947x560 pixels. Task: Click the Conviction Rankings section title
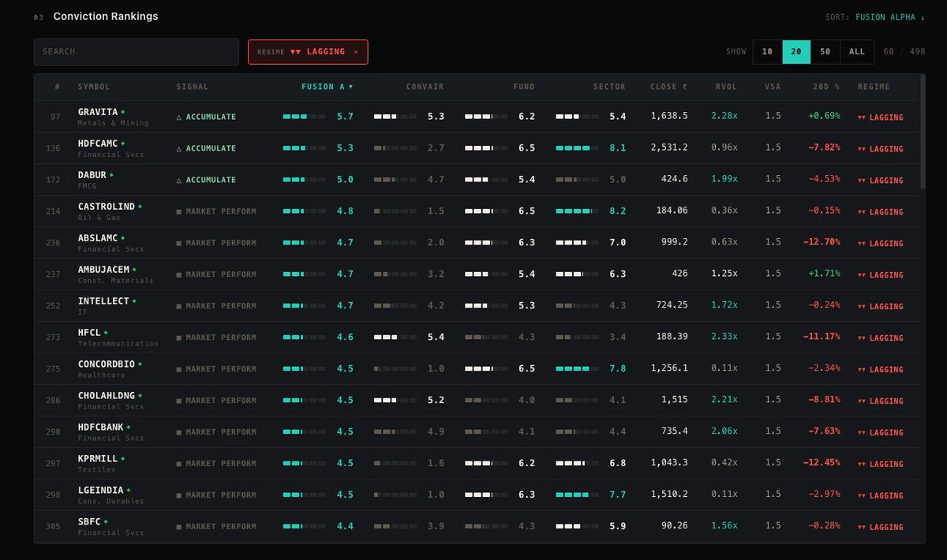click(x=106, y=17)
